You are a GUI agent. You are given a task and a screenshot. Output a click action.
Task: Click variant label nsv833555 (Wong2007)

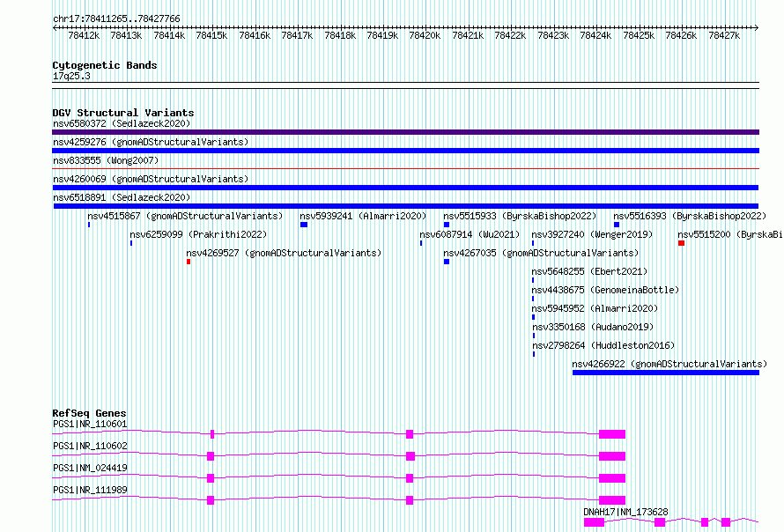click(106, 160)
